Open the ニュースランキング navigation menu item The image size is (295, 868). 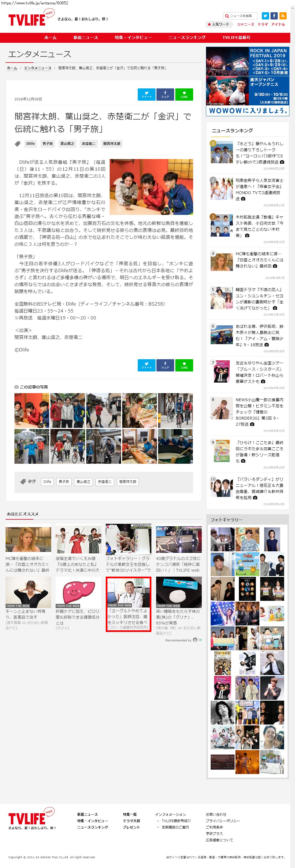(x=187, y=38)
